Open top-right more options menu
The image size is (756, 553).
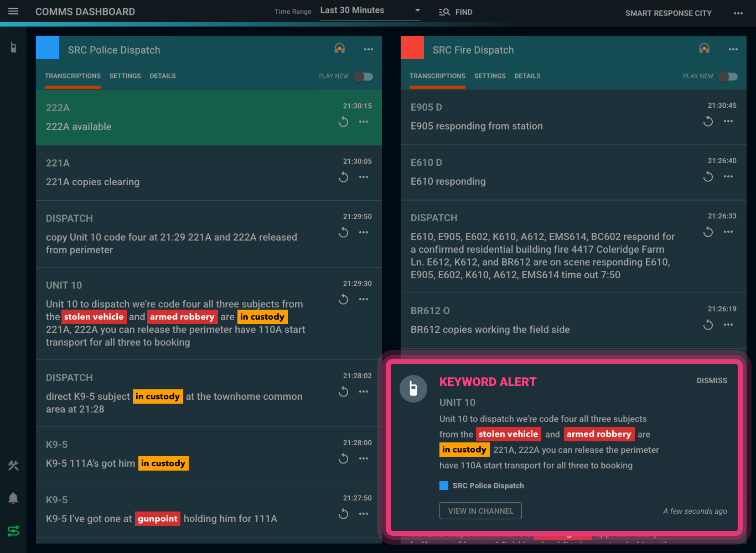[x=738, y=13]
